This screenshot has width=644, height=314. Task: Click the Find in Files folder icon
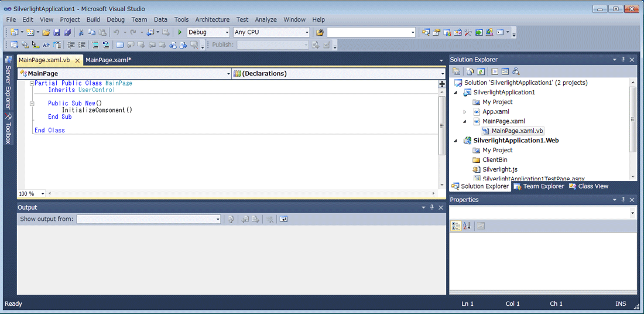(320, 32)
